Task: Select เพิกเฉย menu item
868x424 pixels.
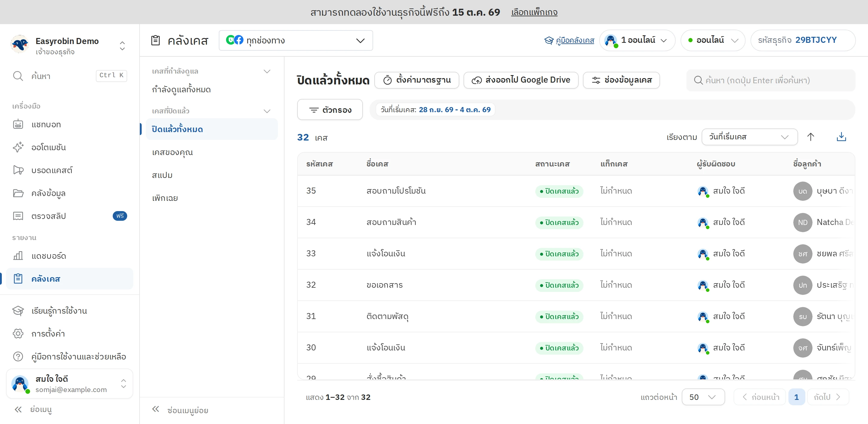Action: 212,198
